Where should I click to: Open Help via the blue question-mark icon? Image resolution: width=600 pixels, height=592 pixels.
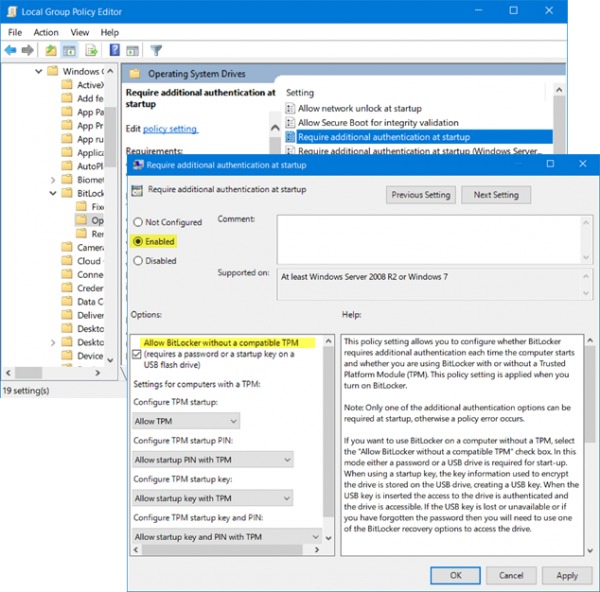click(115, 50)
